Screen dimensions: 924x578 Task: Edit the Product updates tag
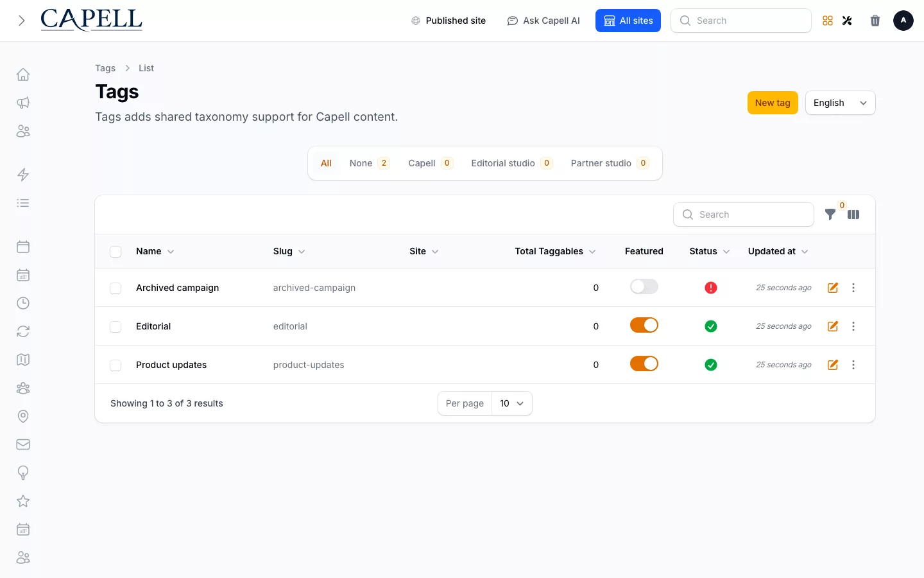coord(833,365)
